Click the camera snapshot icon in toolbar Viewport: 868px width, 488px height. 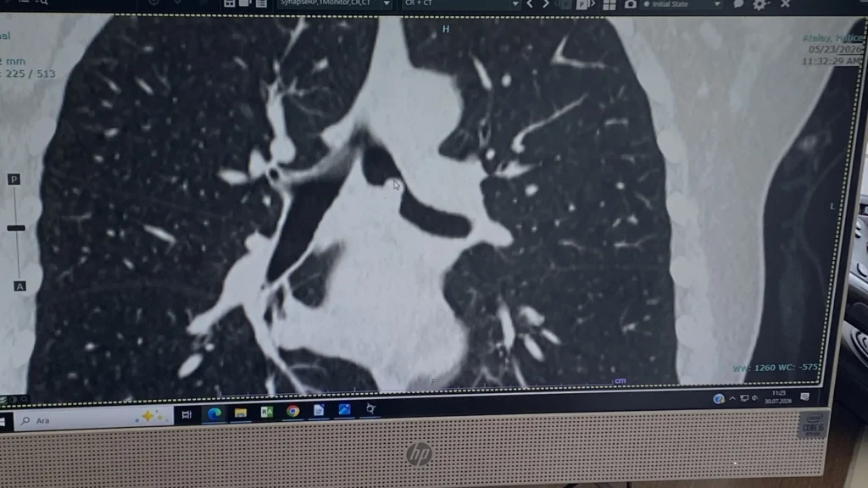point(630,4)
